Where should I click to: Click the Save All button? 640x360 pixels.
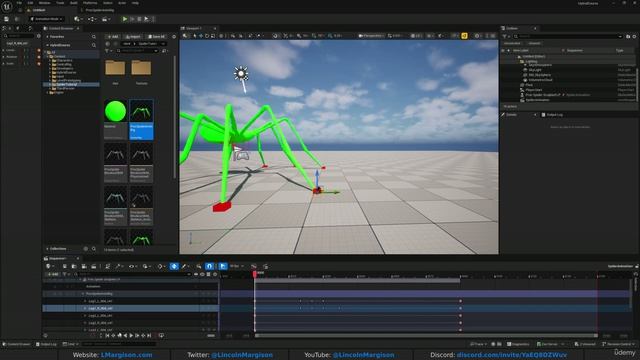tap(156, 36)
